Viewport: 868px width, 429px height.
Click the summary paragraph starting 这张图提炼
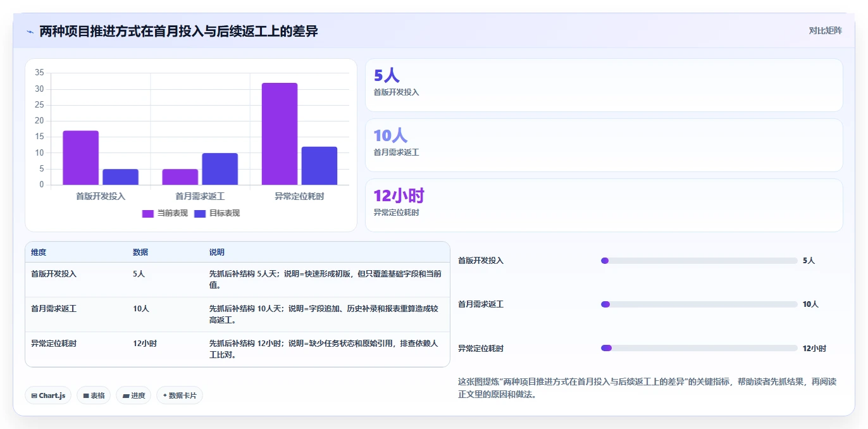[x=647, y=388]
